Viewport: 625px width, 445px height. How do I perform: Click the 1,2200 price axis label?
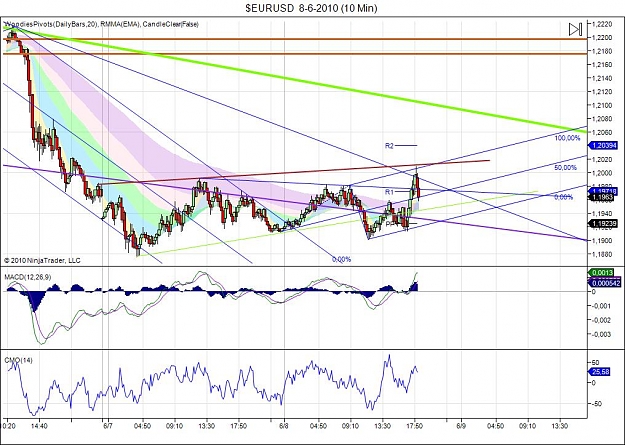pos(601,38)
